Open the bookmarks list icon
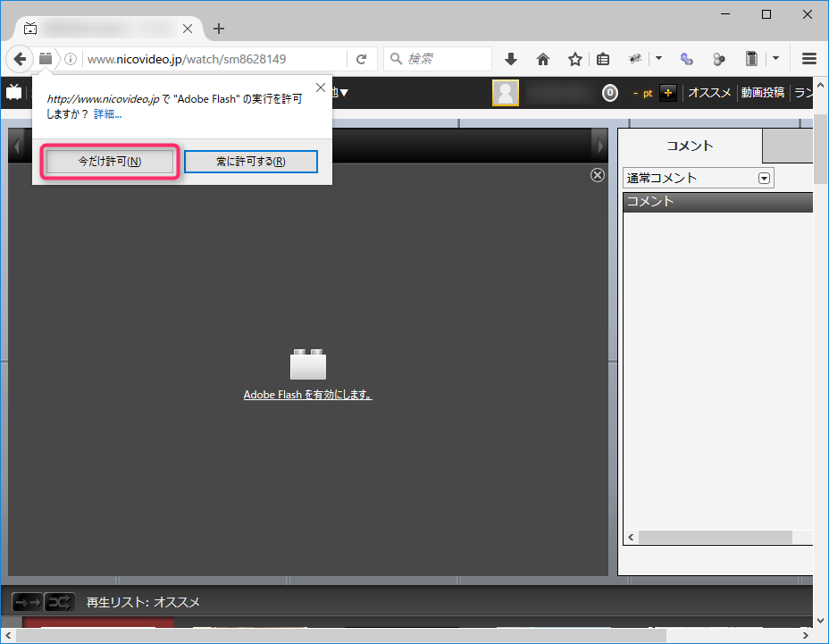This screenshot has height=644, width=829. click(603, 59)
